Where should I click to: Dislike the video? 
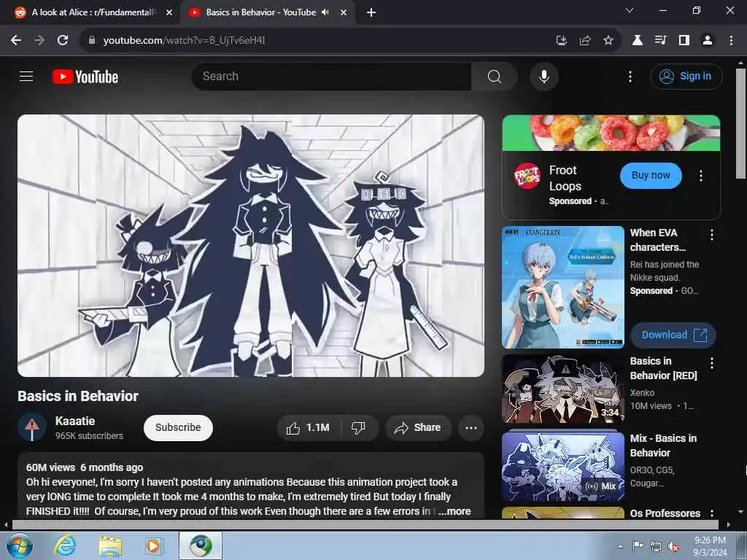pos(359,428)
